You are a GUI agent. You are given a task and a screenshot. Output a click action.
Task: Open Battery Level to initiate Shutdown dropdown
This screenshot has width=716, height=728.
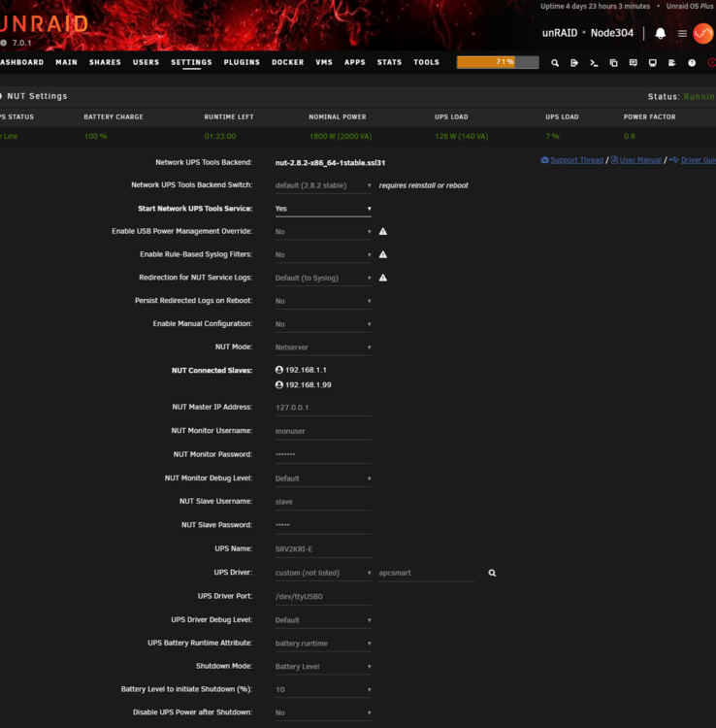pyautogui.click(x=323, y=690)
